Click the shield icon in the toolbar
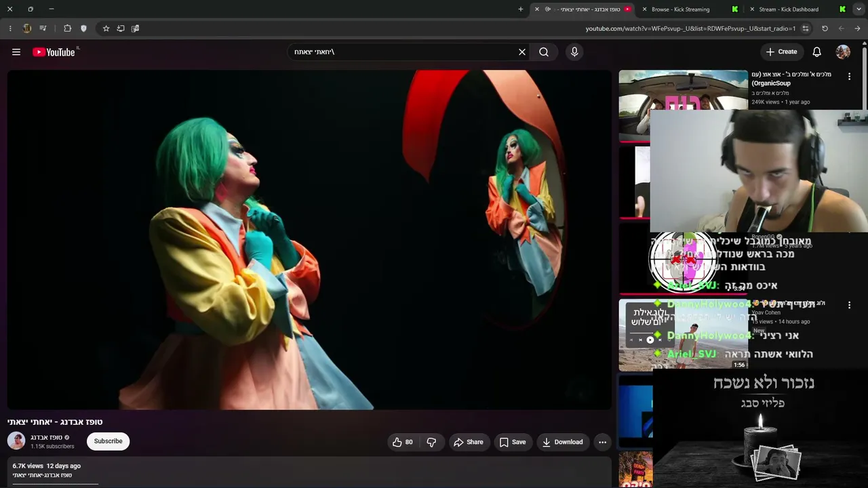This screenshot has height=488, width=868. tap(83, 28)
